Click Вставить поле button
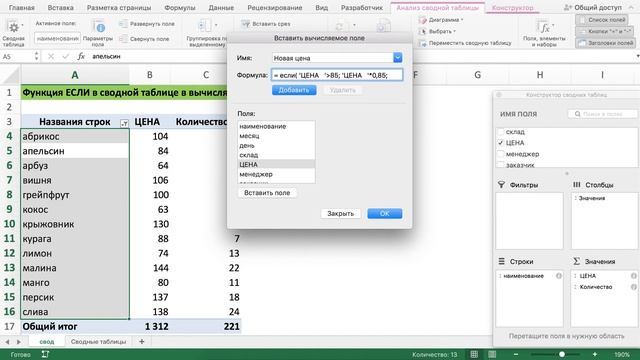 pyautogui.click(x=267, y=193)
